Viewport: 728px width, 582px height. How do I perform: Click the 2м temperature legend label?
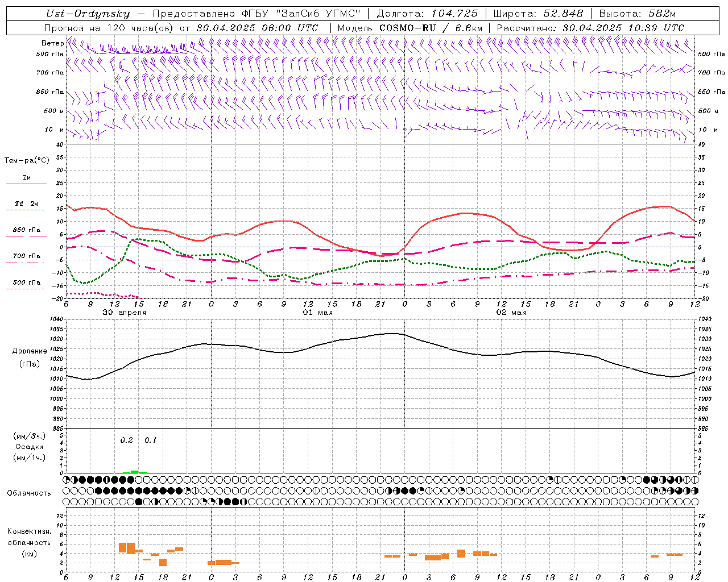click(x=27, y=178)
